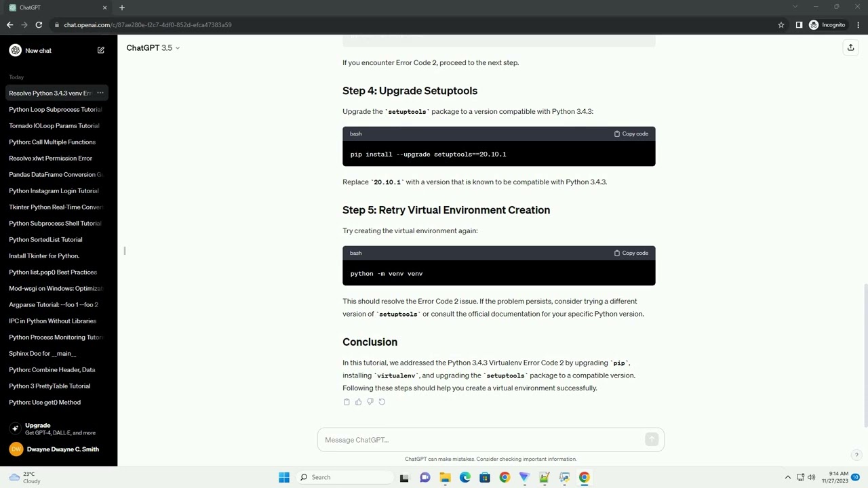Screen dimensions: 868x488
Task: Open Python: Use get() Method chat
Action: click(56, 402)
